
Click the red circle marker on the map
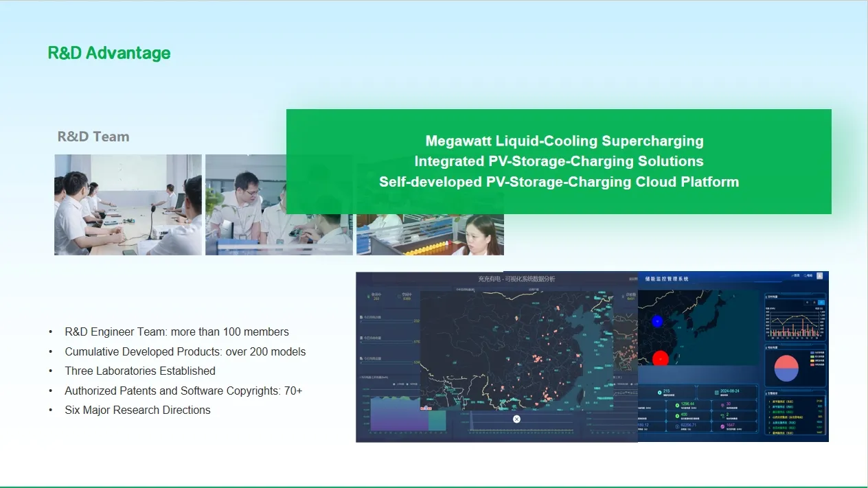pos(661,358)
